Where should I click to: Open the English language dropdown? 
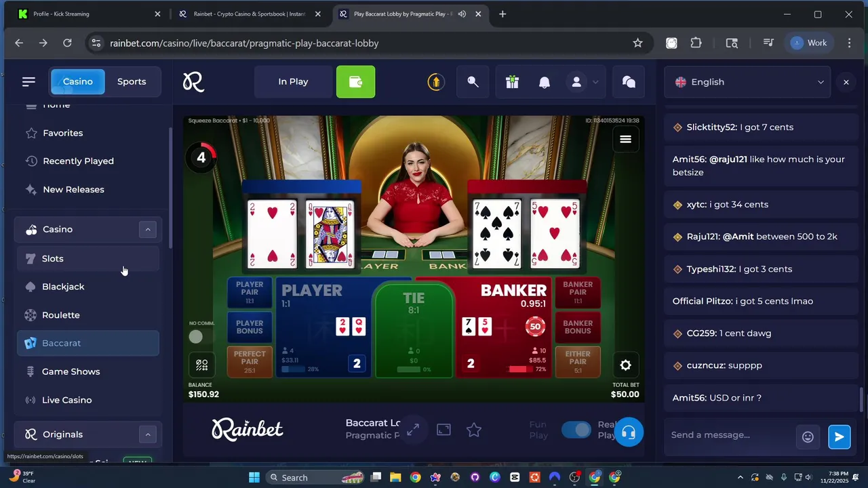pos(747,82)
